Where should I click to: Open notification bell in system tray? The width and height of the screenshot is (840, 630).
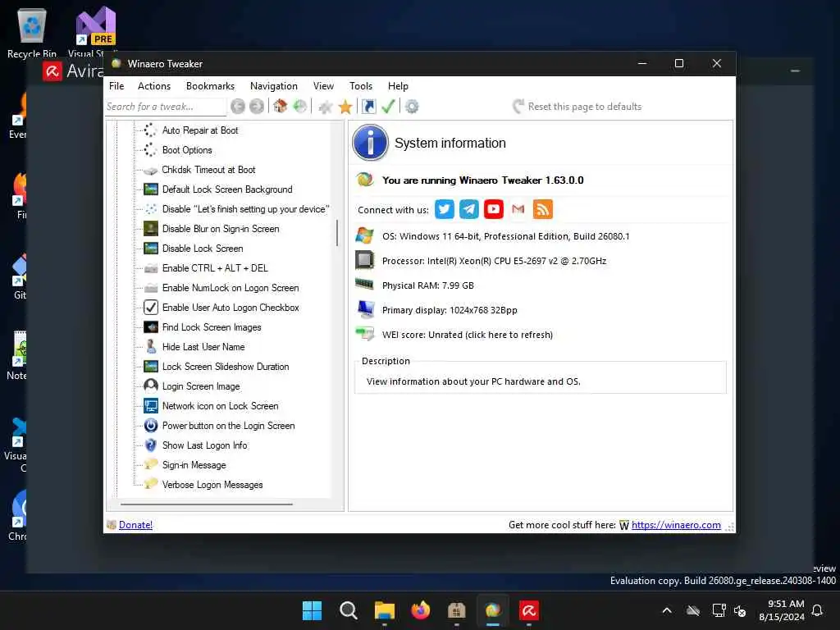point(817,610)
